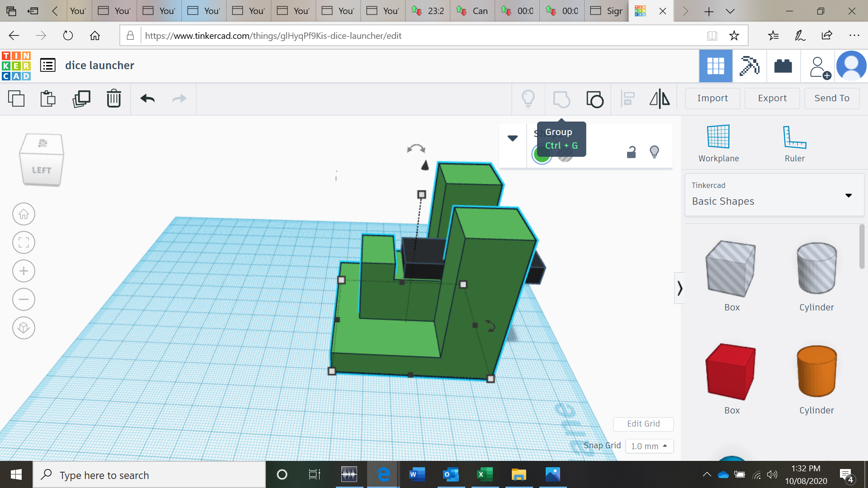Pick the orange Cylinder shape
The height and width of the screenshot is (488, 868).
point(816,371)
